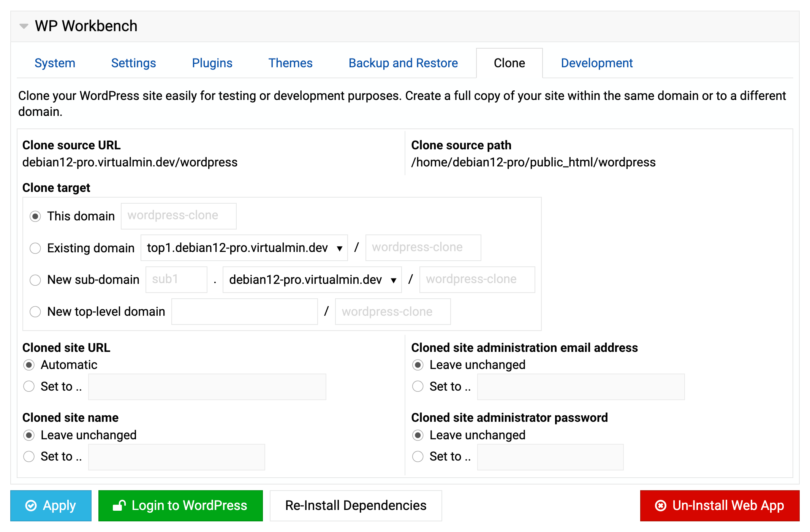Select the Clone tab
The image size is (810, 532).
click(x=509, y=63)
